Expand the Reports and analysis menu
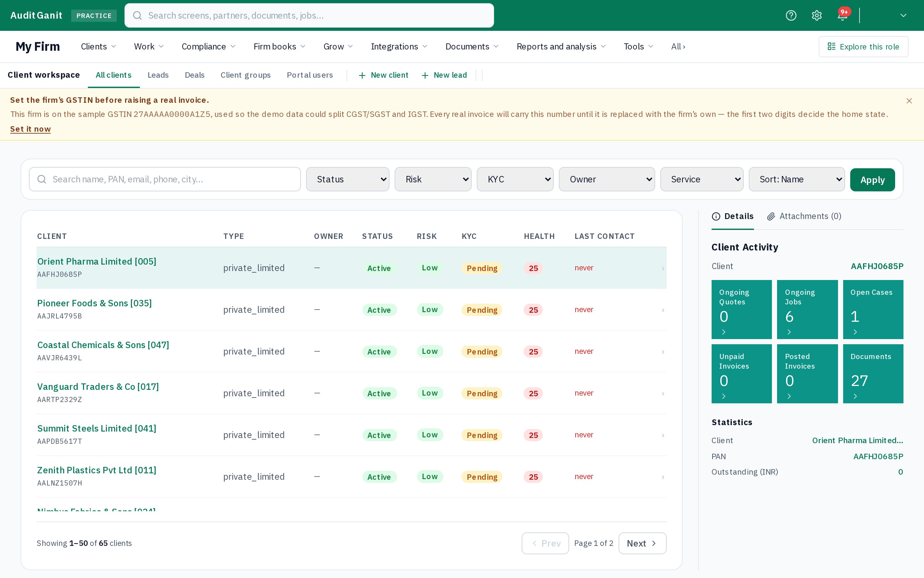This screenshot has height=578, width=924. click(x=561, y=47)
